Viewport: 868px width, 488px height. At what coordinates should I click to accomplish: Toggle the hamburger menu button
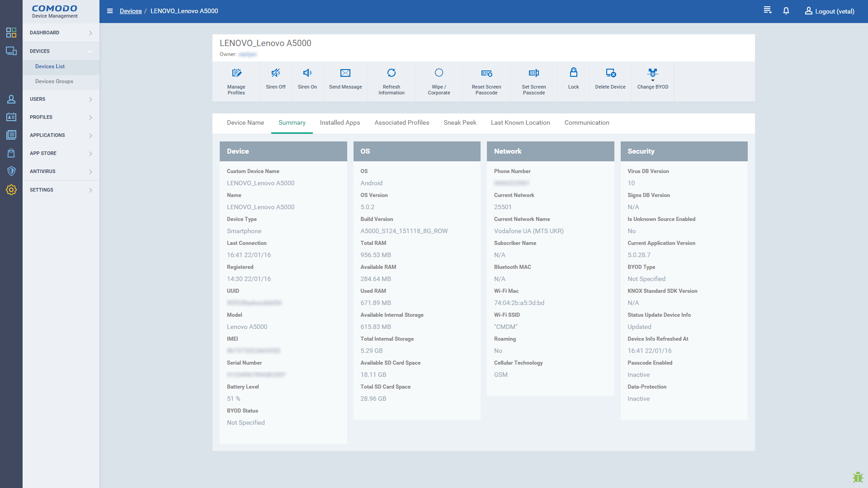(x=110, y=11)
